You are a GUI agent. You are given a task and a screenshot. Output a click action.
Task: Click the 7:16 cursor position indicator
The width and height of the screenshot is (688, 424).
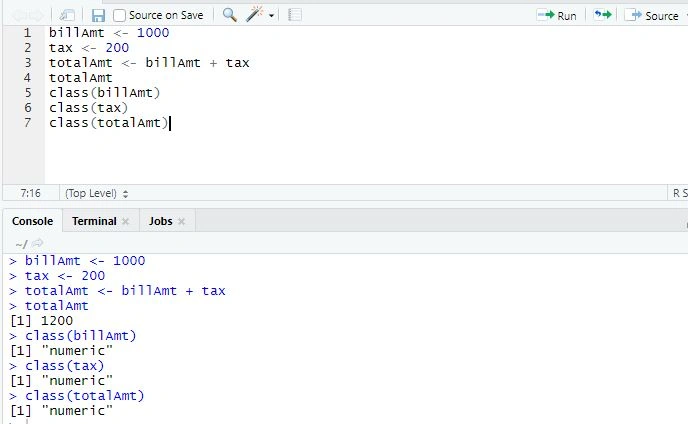pos(30,193)
